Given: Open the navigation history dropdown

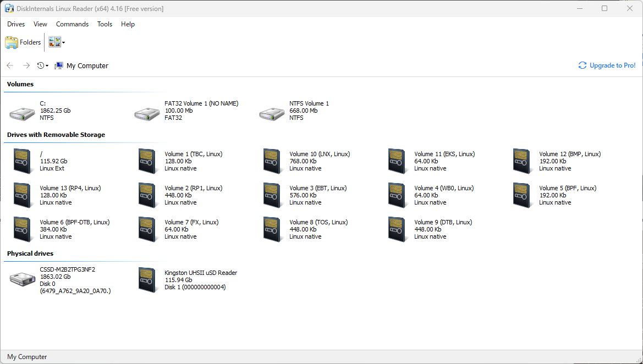Looking at the screenshot, I should tap(43, 65).
